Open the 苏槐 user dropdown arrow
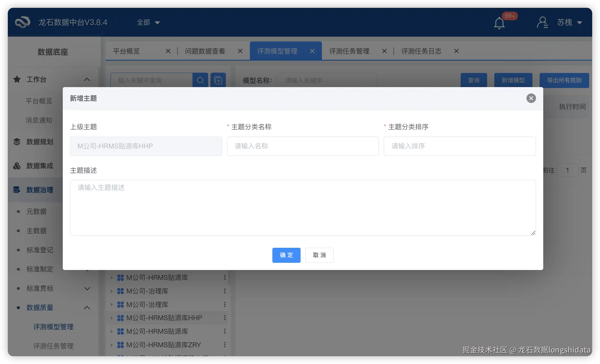This screenshot has width=600, height=364. click(580, 23)
